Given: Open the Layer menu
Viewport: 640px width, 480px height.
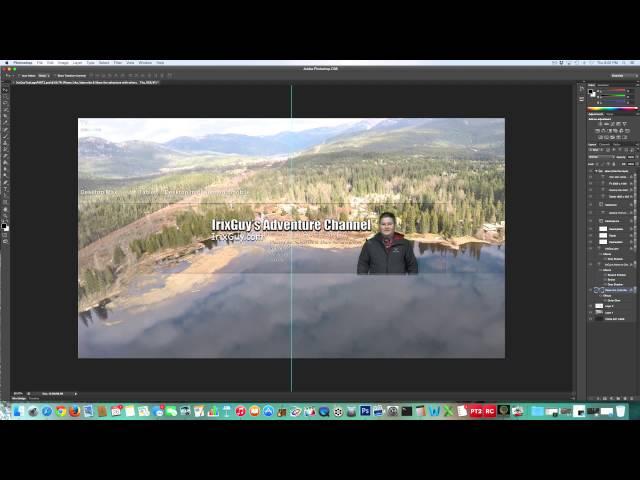Looking at the screenshot, I should coord(77,63).
